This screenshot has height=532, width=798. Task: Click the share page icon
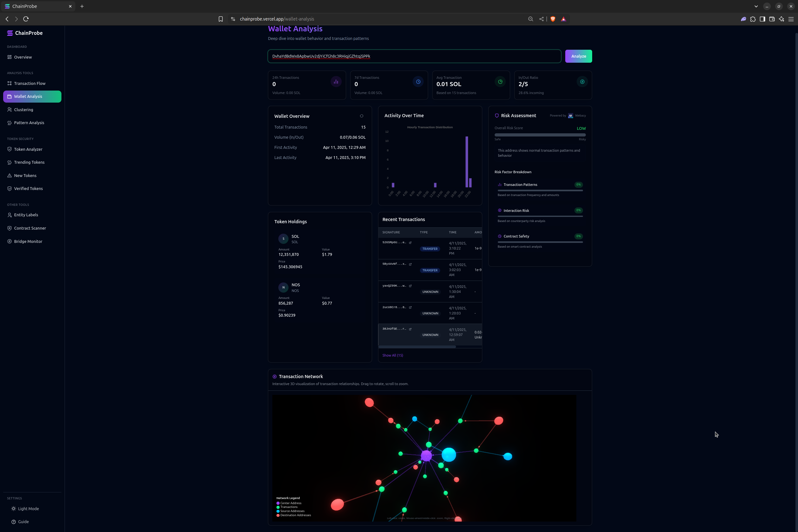point(541,19)
